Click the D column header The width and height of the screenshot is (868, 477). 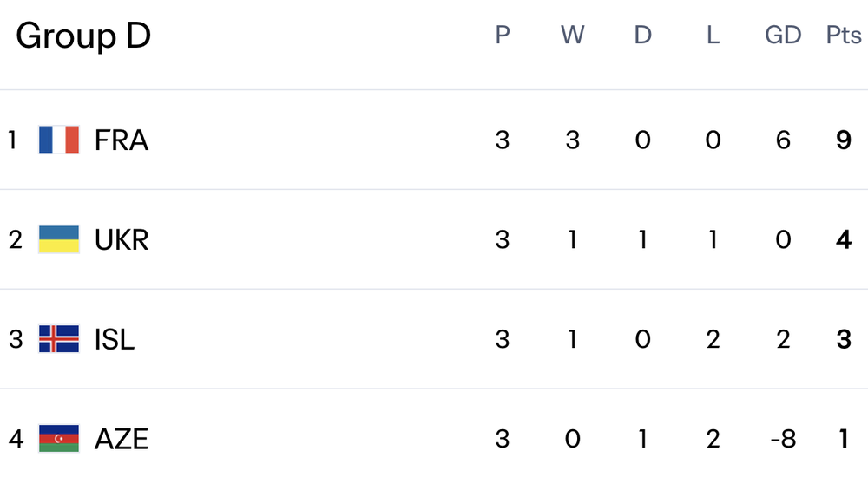(x=643, y=36)
